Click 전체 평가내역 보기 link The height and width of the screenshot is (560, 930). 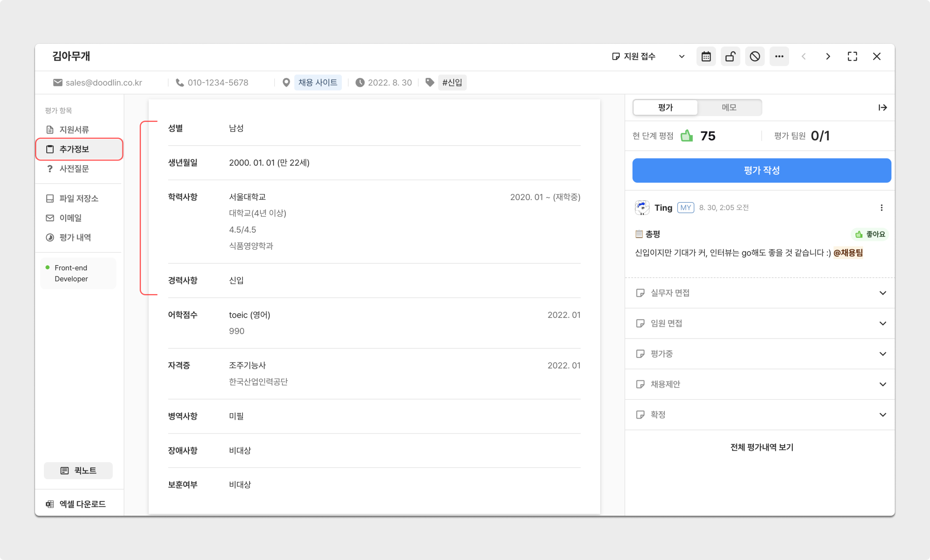click(761, 447)
